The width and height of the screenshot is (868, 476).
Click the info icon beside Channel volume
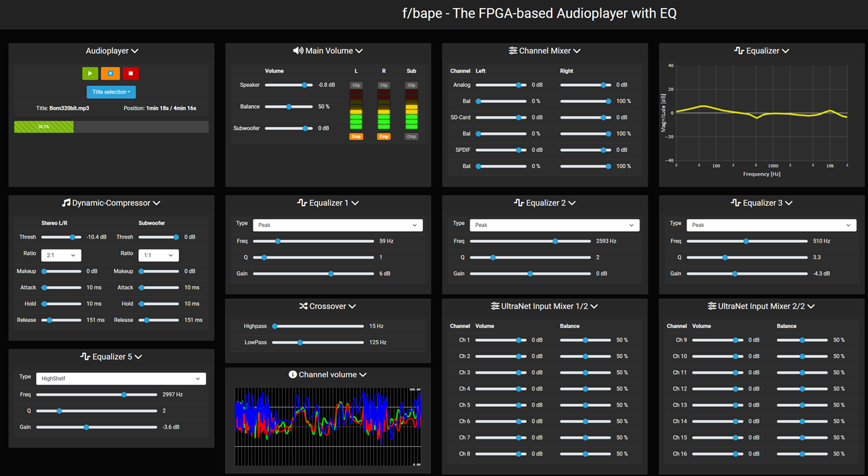pos(293,374)
